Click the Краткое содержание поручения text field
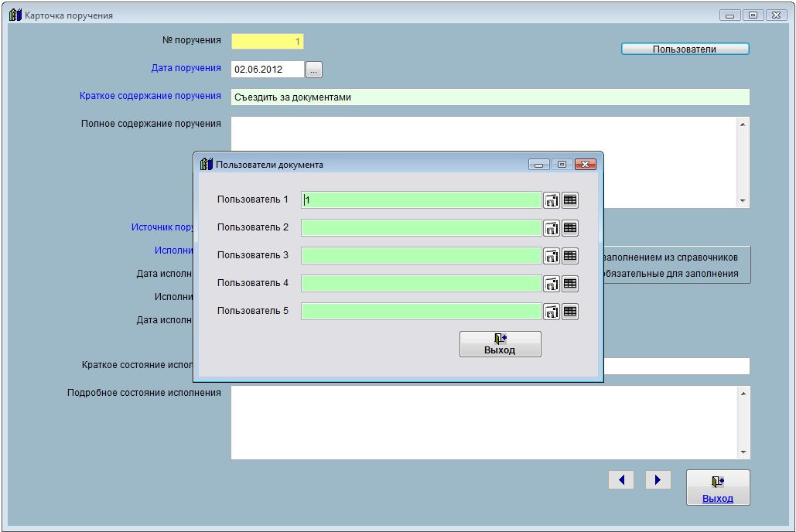The image size is (796, 532). point(490,97)
